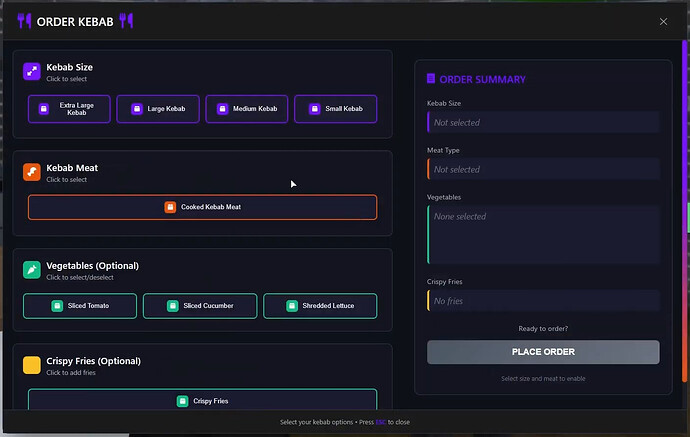This screenshot has width=690, height=437.
Task: Click the green bag icon on Shredded Lettuce
Action: [292, 305]
